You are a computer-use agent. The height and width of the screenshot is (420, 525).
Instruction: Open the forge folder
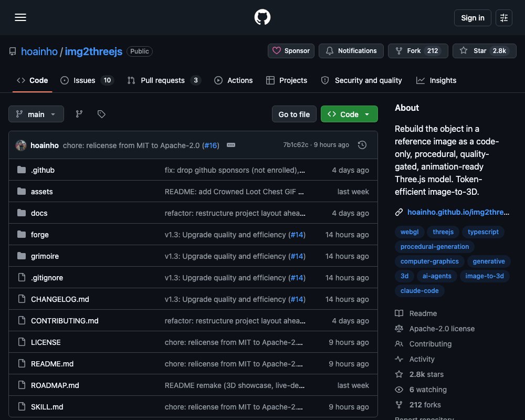point(40,235)
